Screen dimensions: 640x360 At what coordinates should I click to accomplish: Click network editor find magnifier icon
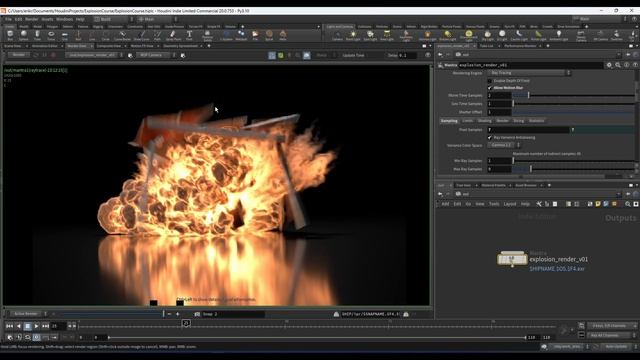coord(628,204)
